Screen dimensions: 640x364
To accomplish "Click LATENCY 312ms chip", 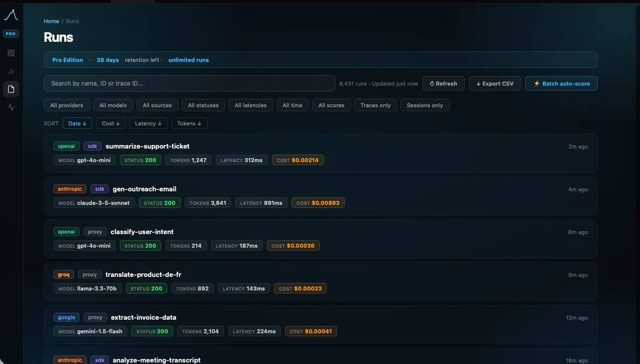I will pos(242,160).
